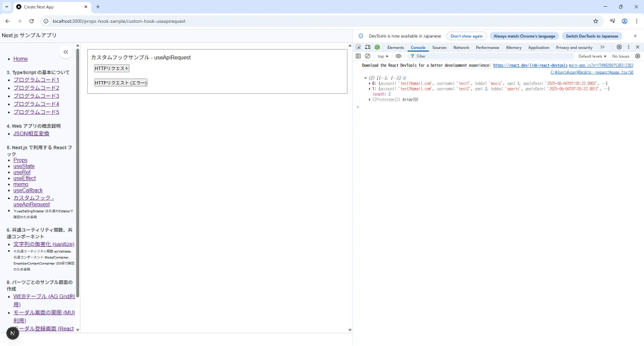
Task: Open the DevTools settings gear
Action: click(619, 47)
